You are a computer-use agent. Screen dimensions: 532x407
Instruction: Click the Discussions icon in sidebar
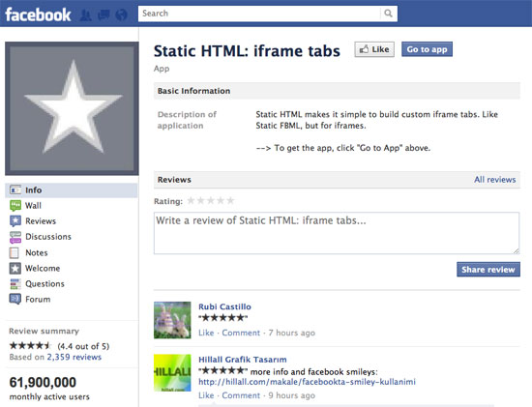(x=15, y=237)
